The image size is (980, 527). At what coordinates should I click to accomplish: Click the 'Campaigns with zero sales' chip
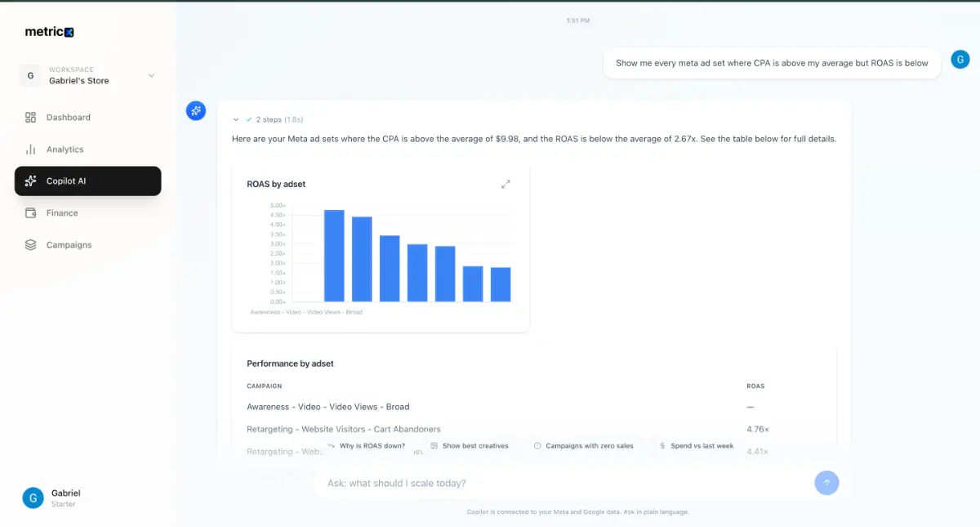[x=583, y=446]
